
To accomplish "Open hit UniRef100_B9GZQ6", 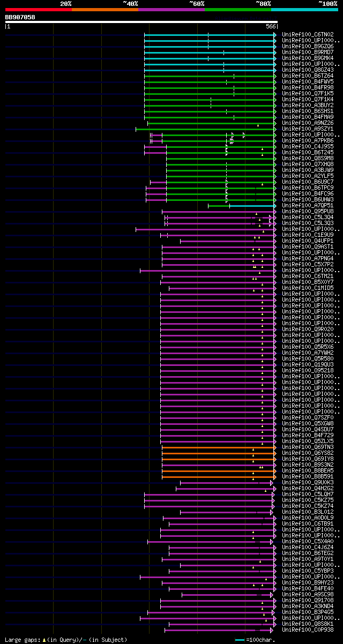I will pyautogui.click(x=309, y=47).
